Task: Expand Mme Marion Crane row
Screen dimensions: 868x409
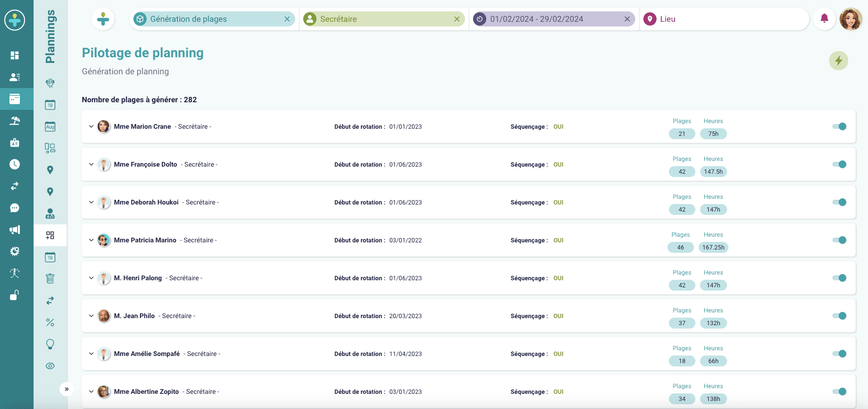Action: tap(91, 126)
